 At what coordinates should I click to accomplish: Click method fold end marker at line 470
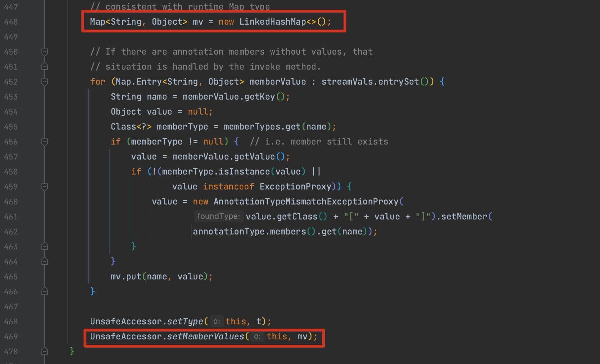click(x=45, y=352)
